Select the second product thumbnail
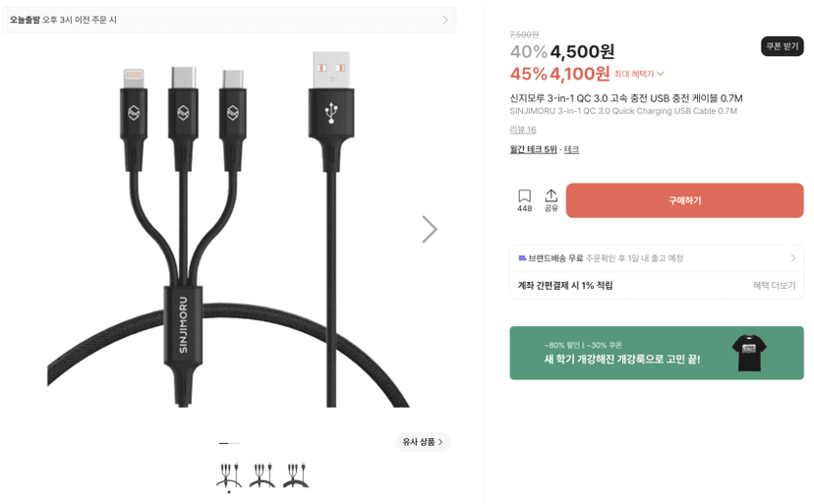 (x=262, y=475)
